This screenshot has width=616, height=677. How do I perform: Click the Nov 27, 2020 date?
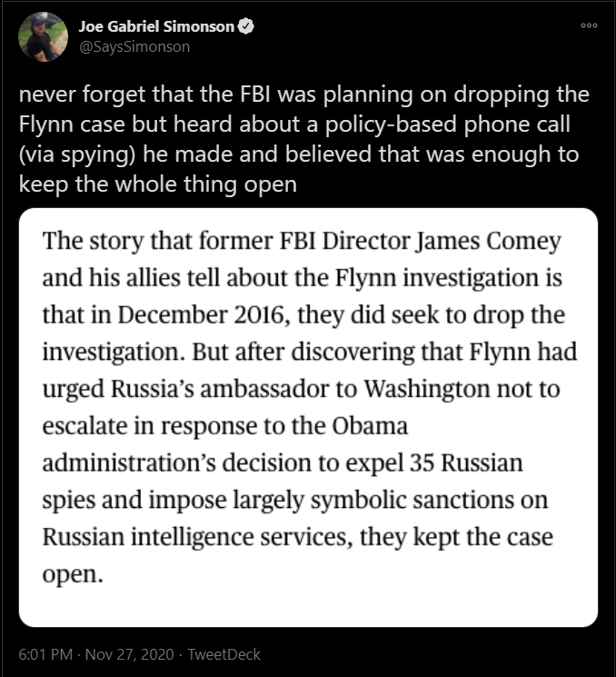(130, 654)
